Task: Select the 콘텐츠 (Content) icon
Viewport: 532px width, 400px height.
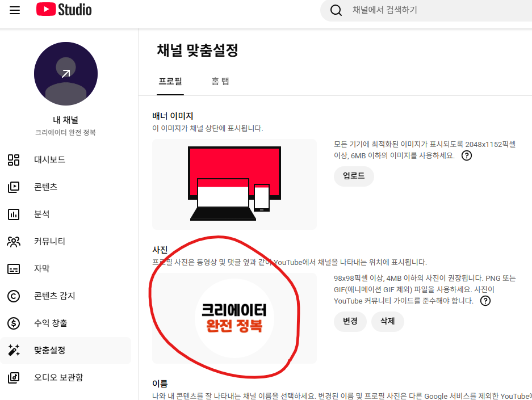Action: click(14, 187)
